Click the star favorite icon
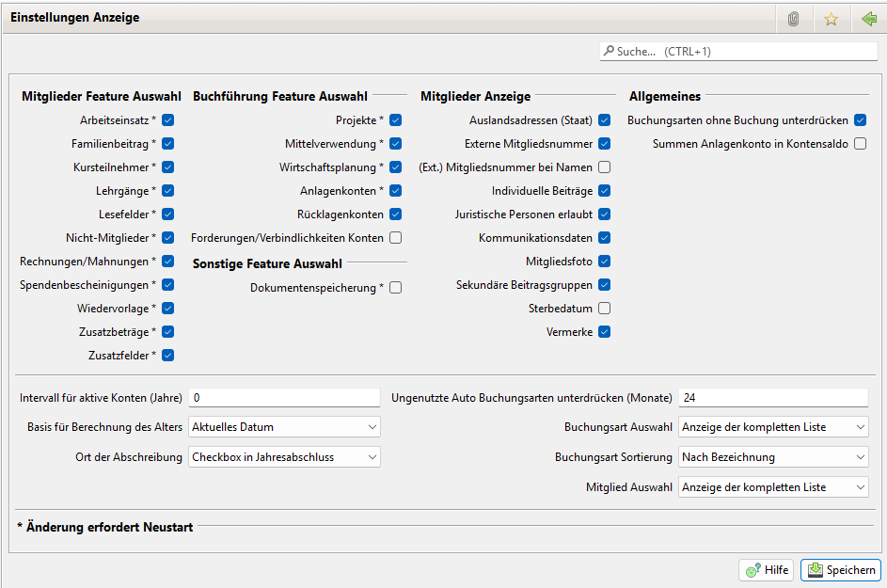Image resolution: width=887 pixels, height=588 pixels. point(831,19)
